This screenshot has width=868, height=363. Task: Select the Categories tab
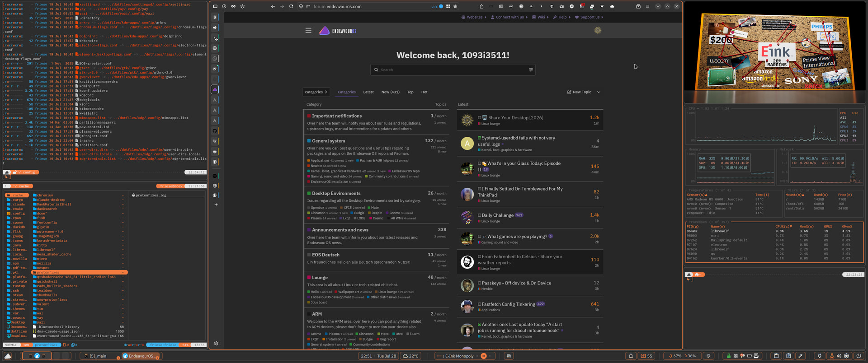pyautogui.click(x=347, y=92)
